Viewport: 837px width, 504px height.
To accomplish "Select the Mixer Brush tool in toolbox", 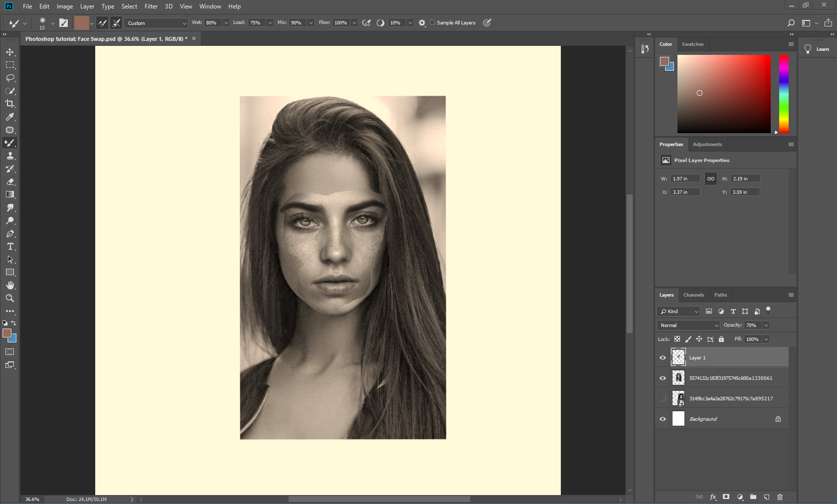I will point(10,143).
